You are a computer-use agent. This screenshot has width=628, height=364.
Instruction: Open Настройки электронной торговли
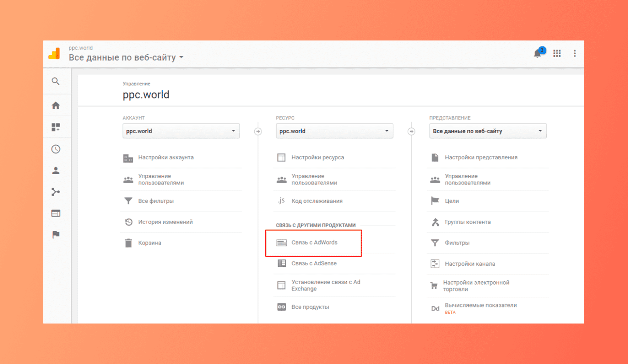(x=476, y=286)
